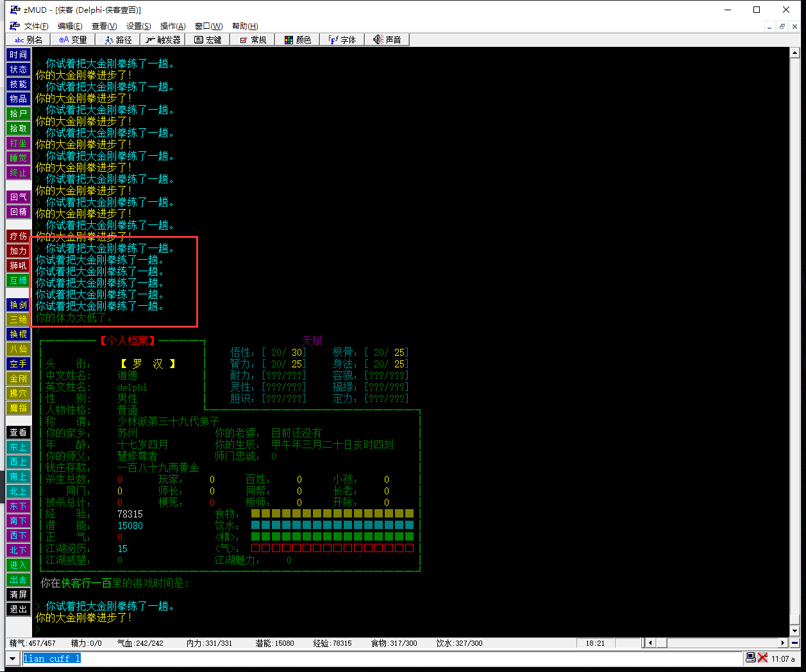This screenshot has width=806, height=672.
Task: Click the 查看 sidebar button
Action: (19, 432)
